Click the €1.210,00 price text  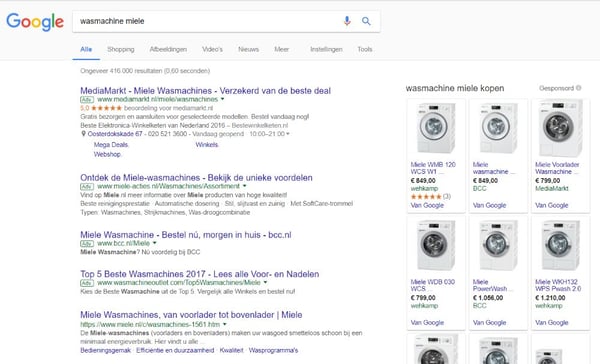[x=550, y=298]
